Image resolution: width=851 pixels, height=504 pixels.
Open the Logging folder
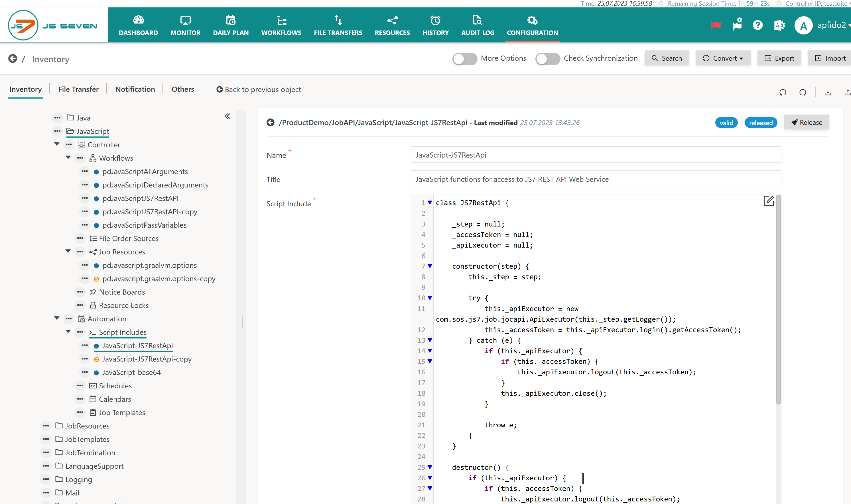pyautogui.click(x=78, y=479)
